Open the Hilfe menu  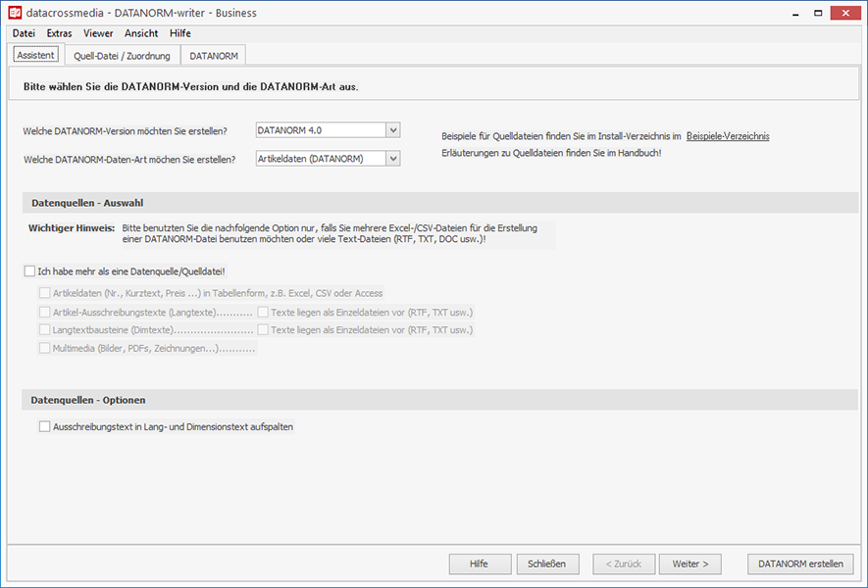tap(180, 33)
